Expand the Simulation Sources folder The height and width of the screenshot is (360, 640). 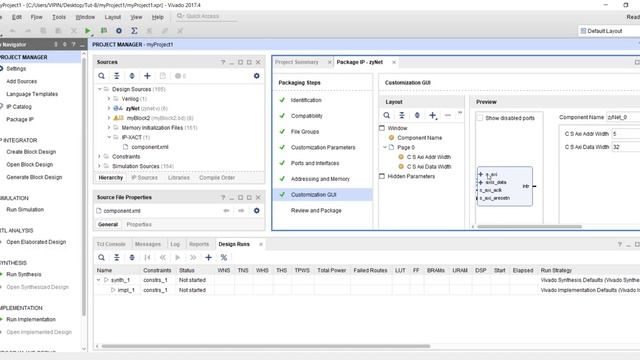tap(99, 167)
